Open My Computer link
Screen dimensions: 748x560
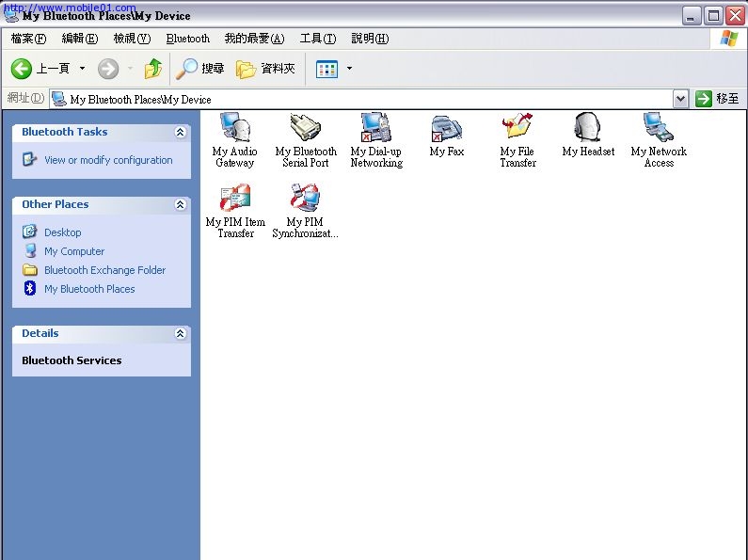point(74,251)
